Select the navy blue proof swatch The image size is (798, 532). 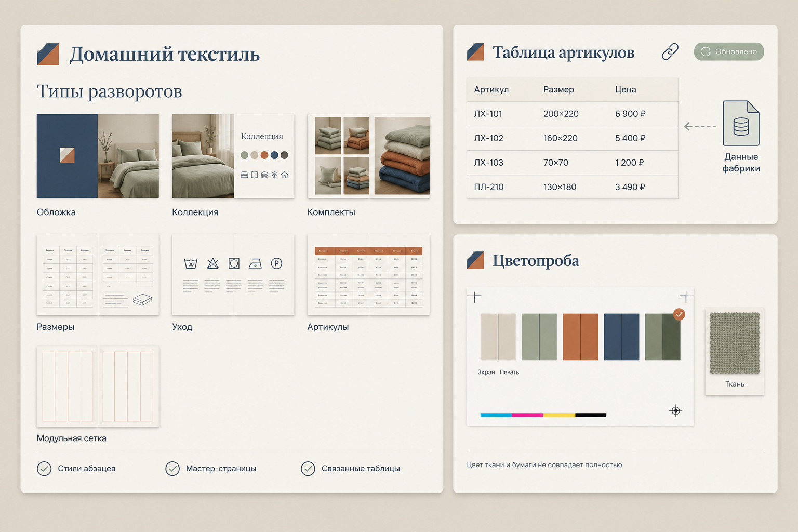[621, 337]
